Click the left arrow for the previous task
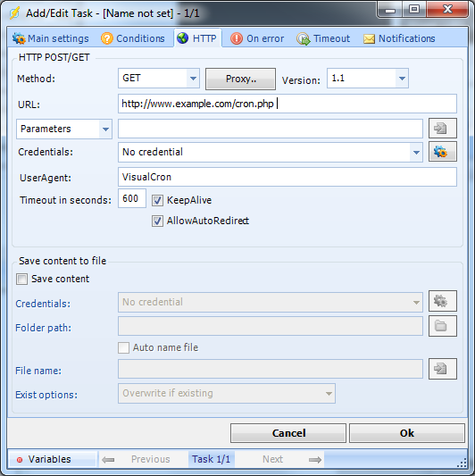The image size is (475, 476). click(108, 460)
